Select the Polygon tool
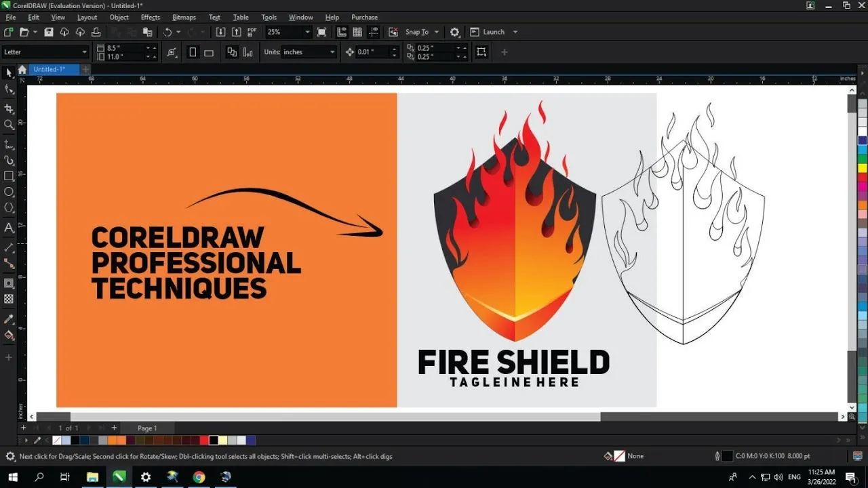Screen dimensions: 868x488 (x=9, y=207)
